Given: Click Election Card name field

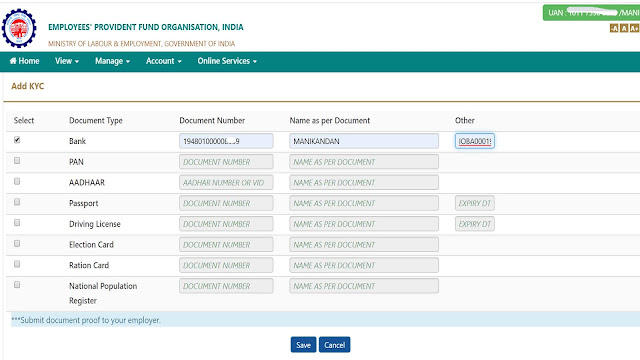Looking at the screenshot, I should [364, 245].
